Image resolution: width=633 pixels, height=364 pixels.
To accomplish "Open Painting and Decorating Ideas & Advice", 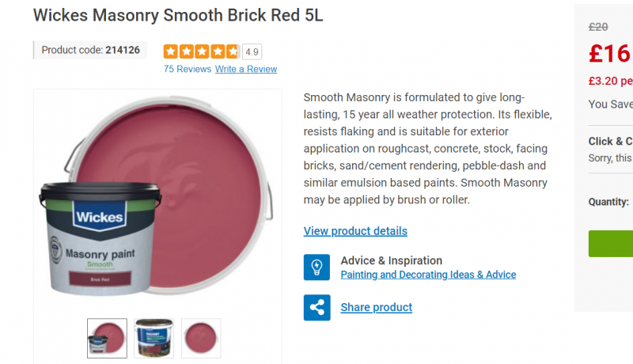I will [428, 275].
